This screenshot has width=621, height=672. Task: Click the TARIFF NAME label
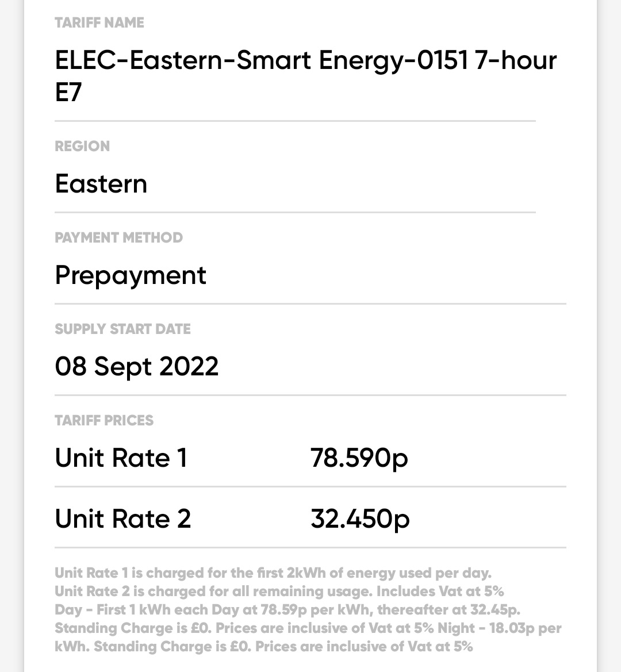99,23
